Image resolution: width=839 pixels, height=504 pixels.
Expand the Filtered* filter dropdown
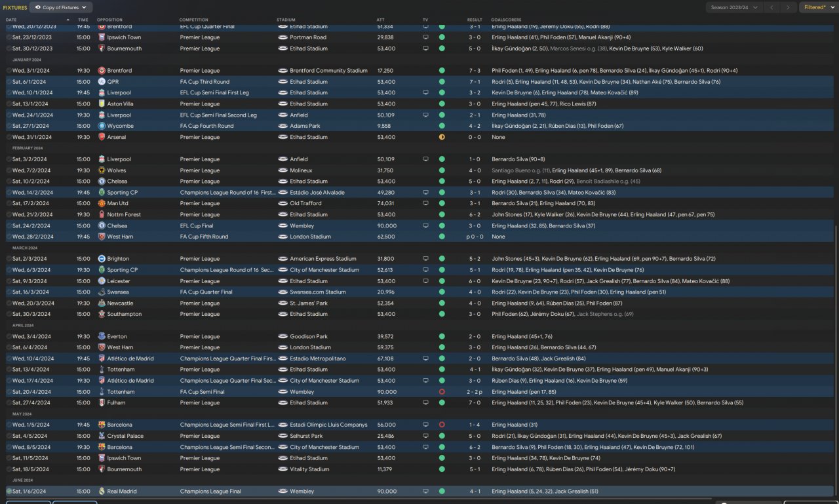(x=819, y=7)
